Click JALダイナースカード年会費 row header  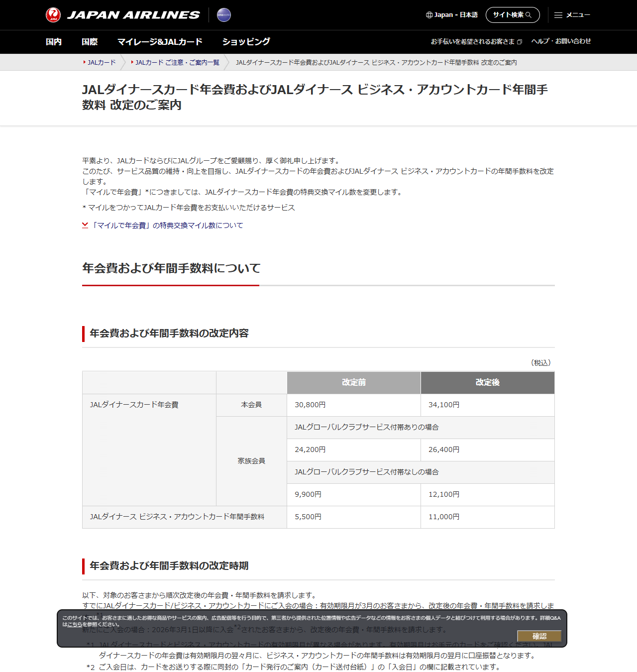[x=149, y=450]
